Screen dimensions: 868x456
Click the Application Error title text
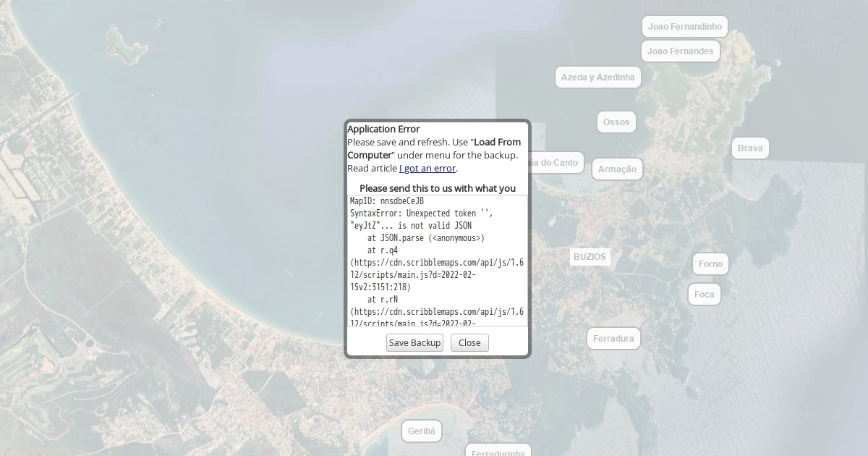pyautogui.click(x=383, y=129)
